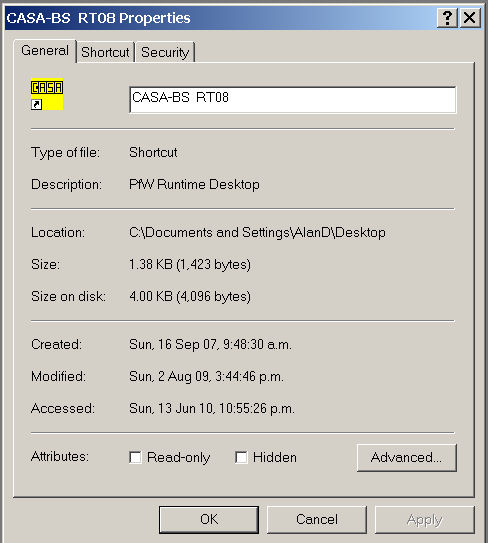Click the Created date value

click(210, 344)
